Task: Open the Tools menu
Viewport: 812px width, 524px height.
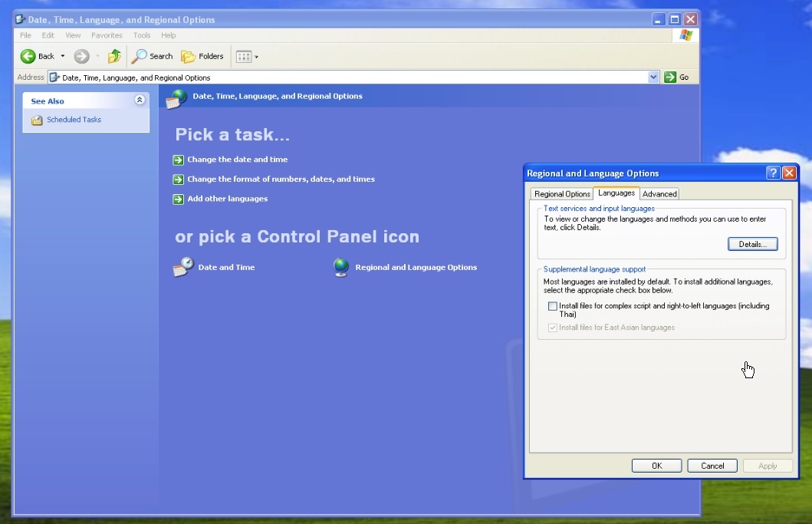Action: coord(142,35)
